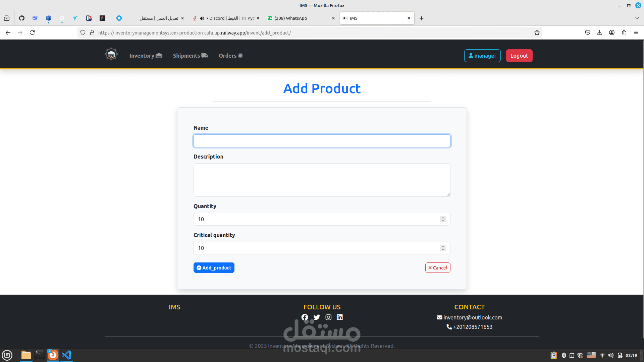Click the Add_product submit button
Image resolution: width=644 pixels, height=362 pixels.
click(x=214, y=267)
